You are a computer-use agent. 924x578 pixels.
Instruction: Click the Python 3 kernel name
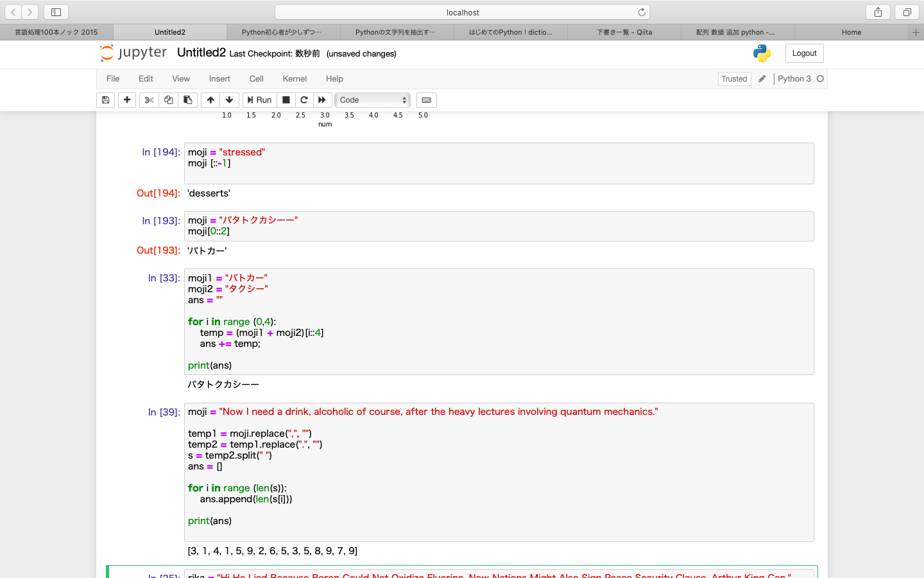click(794, 79)
